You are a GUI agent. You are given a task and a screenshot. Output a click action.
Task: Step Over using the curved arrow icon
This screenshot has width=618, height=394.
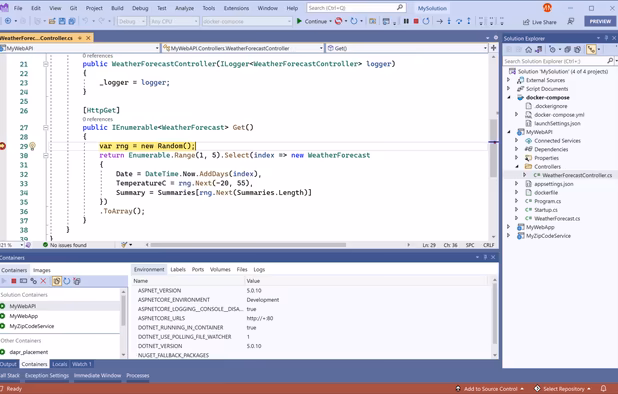point(459,21)
